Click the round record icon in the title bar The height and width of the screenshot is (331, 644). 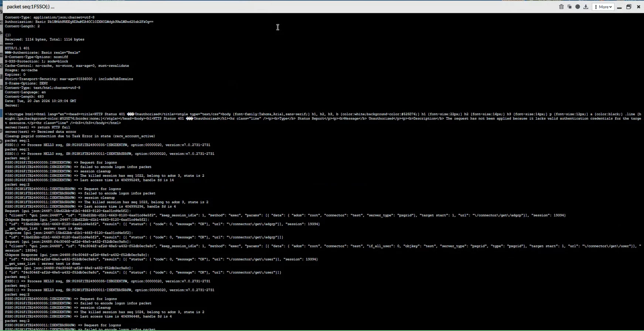point(577,7)
